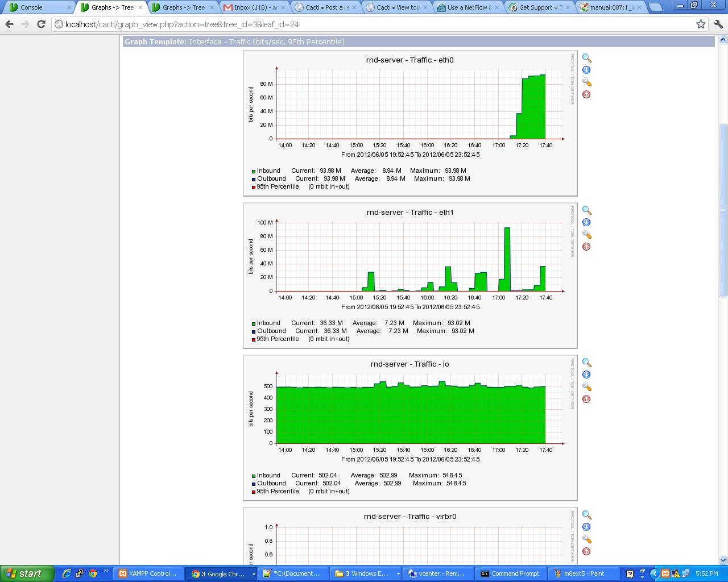The height and width of the screenshot is (582, 728).
Task: Reload the Cacti page
Action: pyautogui.click(x=41, y=24)
